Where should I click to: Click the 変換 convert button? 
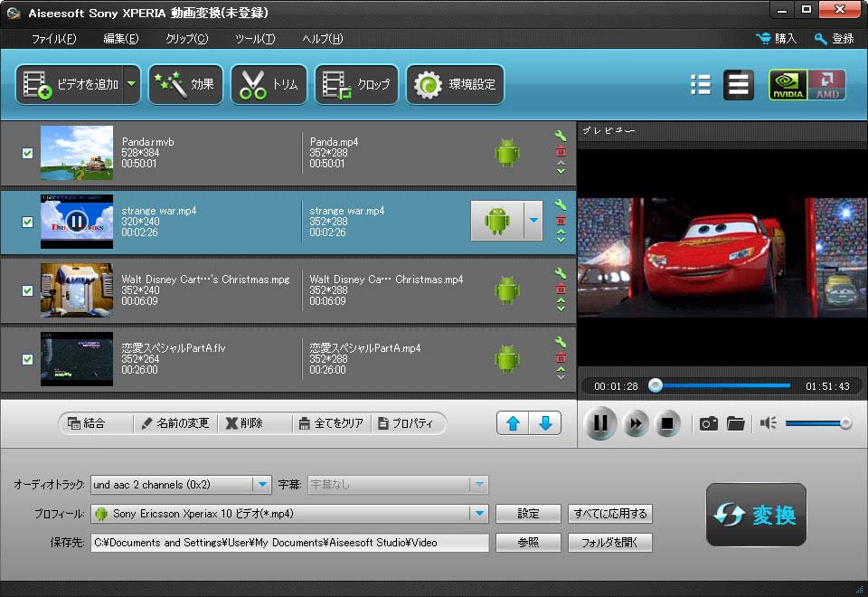756,515
